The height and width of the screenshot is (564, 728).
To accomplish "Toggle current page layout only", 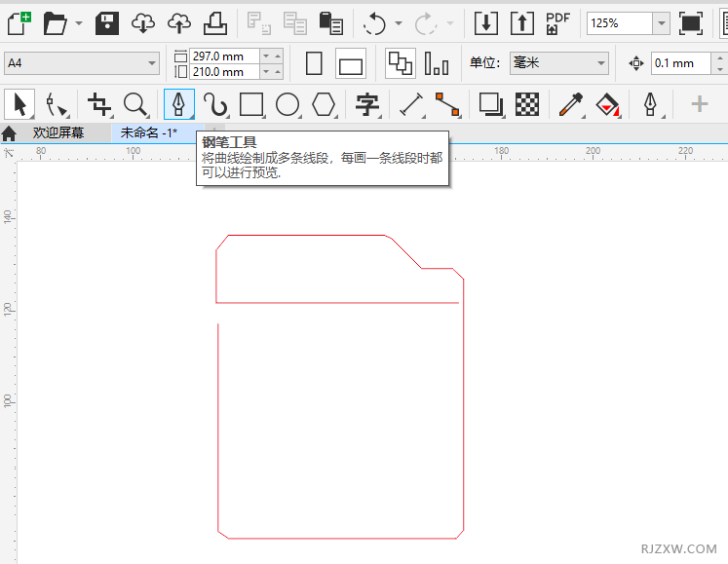I will (x=437, y=63).
